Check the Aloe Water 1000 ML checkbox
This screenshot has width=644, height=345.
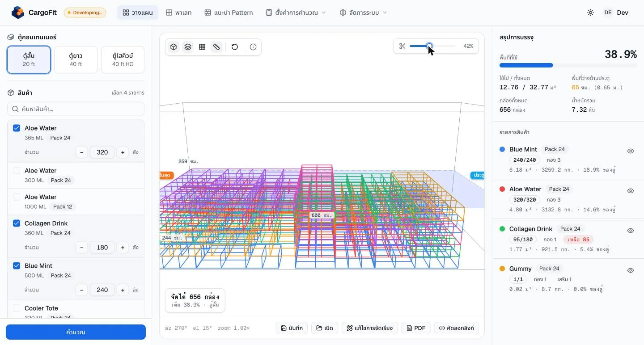coord(17,197)
